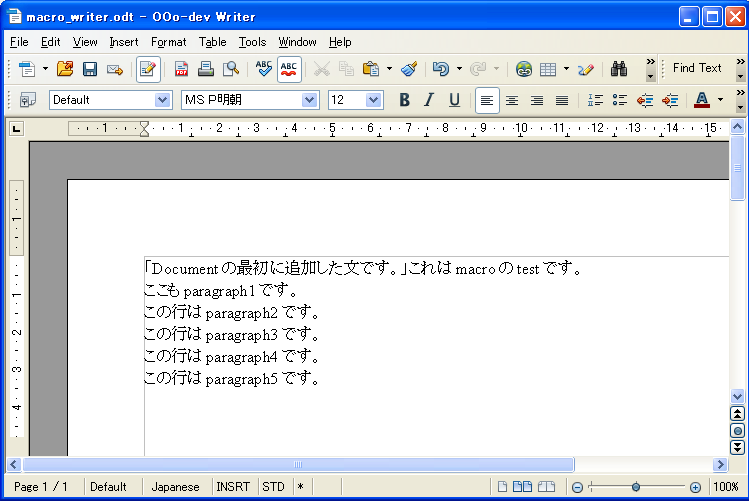This screenshot has height=501, width=749.
Task: Open the New document type dropdown arrow
Action: tap(45, 69)
